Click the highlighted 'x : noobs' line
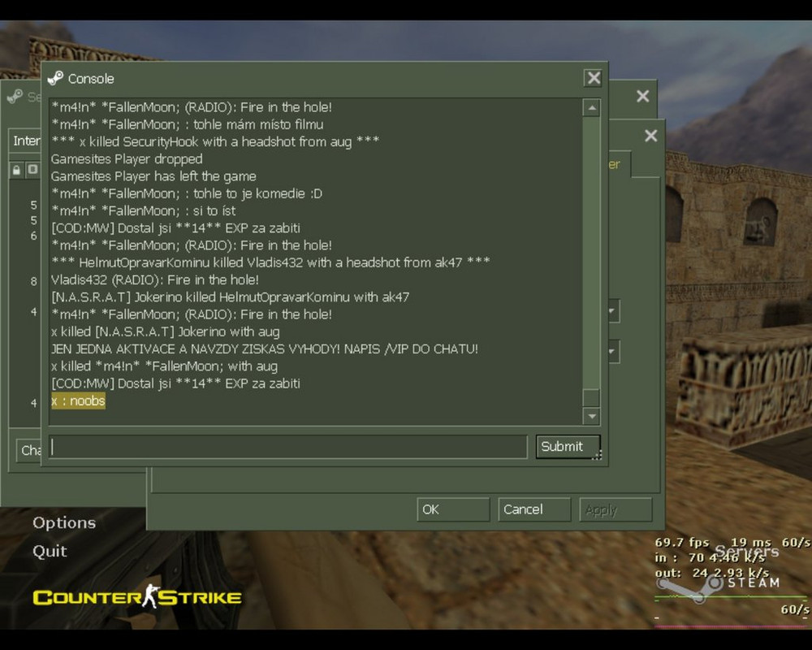 coord(78,401)
